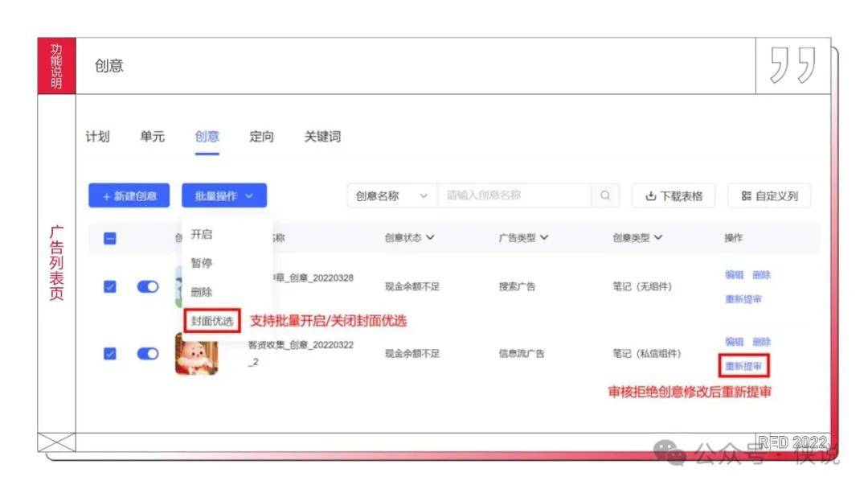
Task: Click the 自定义列 button
Action: click(769, 196)
